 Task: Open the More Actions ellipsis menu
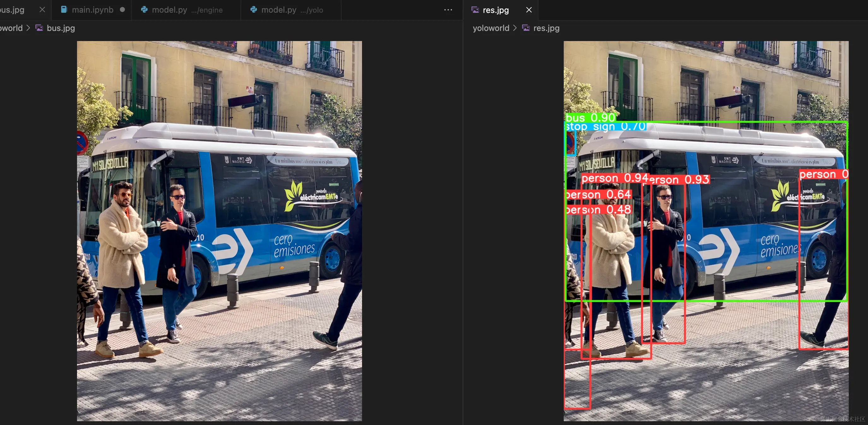(x=448, y=10)
